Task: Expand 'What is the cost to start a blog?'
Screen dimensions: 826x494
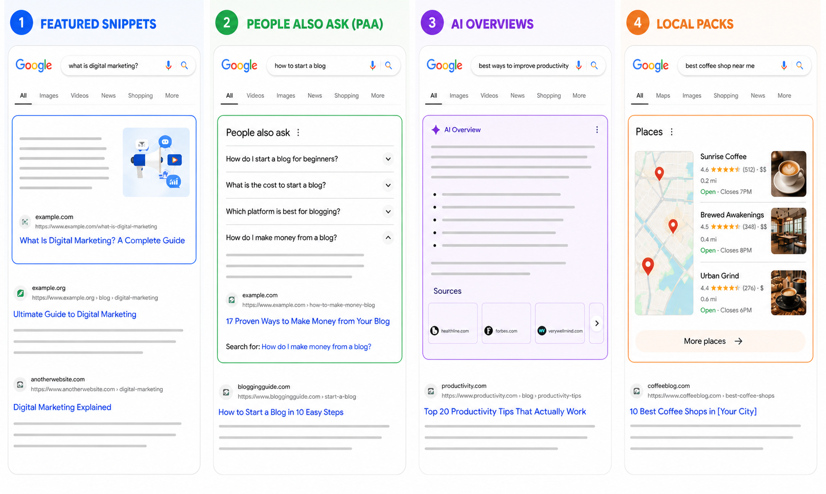Action: coord(388,185)
